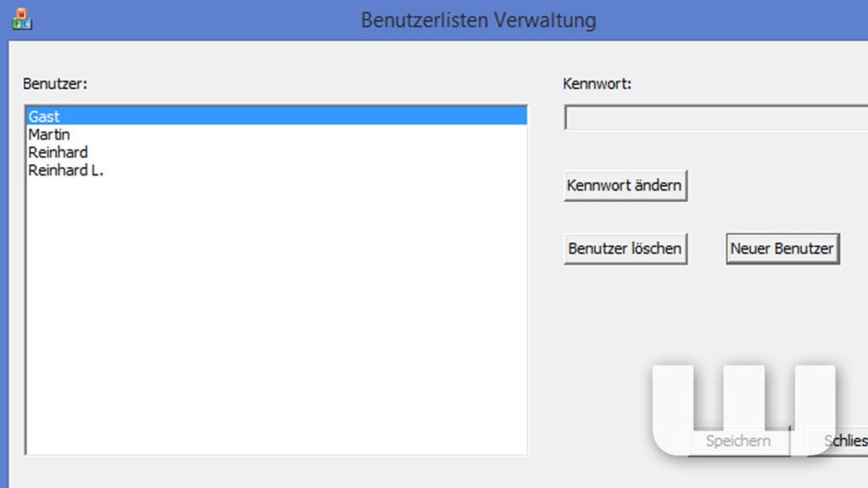
Task: Click the Benutzer: label
Action: [x=55, y=84]
